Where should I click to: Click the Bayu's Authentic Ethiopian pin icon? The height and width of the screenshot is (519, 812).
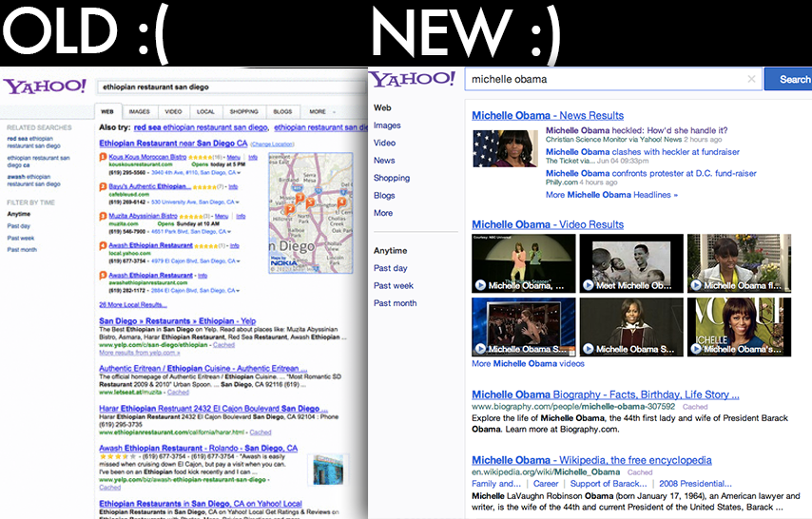pyautogui.click(x=103, y=186)
